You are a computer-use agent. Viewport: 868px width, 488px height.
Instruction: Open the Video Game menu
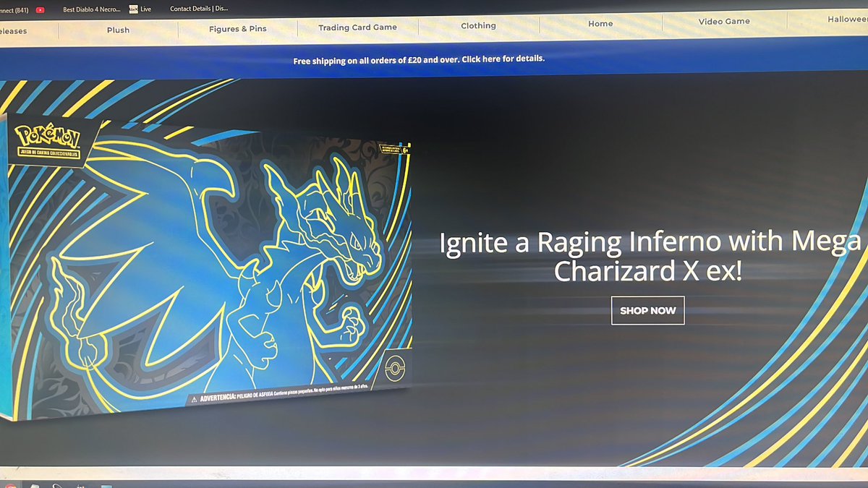[x=724, y=21]
